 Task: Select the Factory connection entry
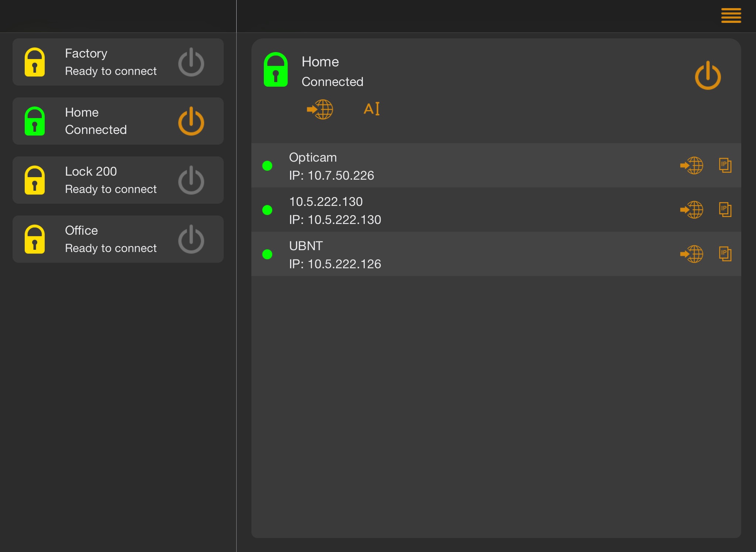(111, 62)
